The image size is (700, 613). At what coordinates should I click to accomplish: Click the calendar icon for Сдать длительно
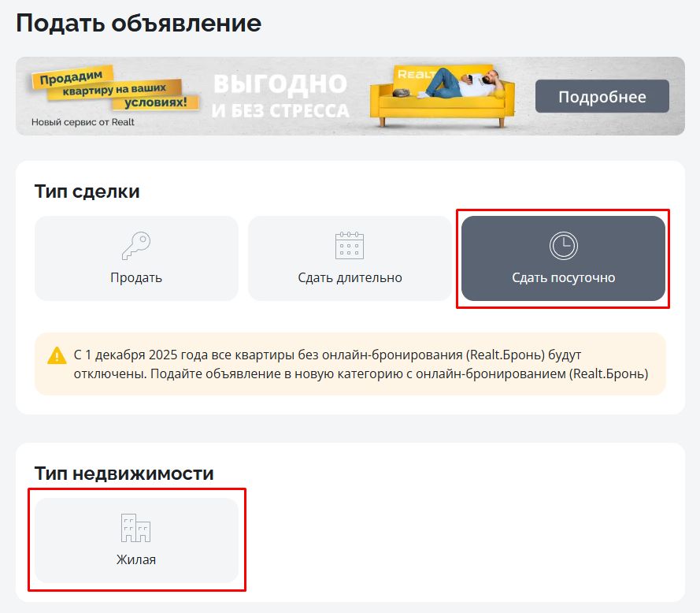coord(350,246)
